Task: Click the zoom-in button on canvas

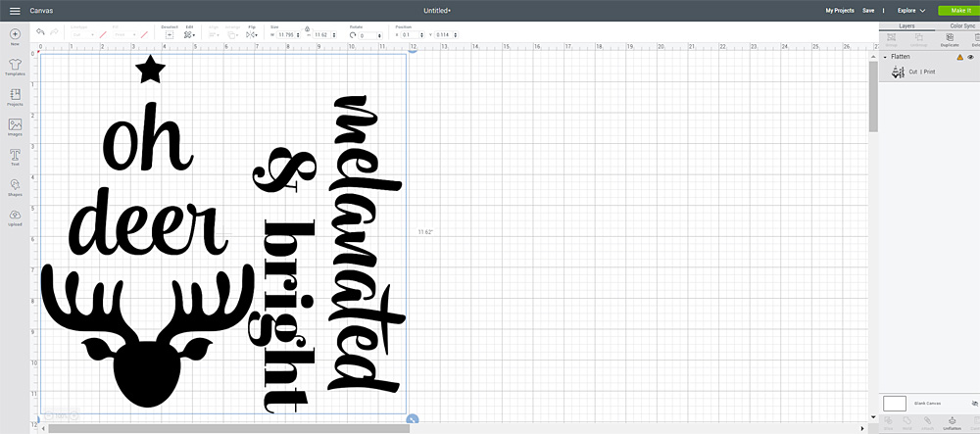Action: point(73,416)
